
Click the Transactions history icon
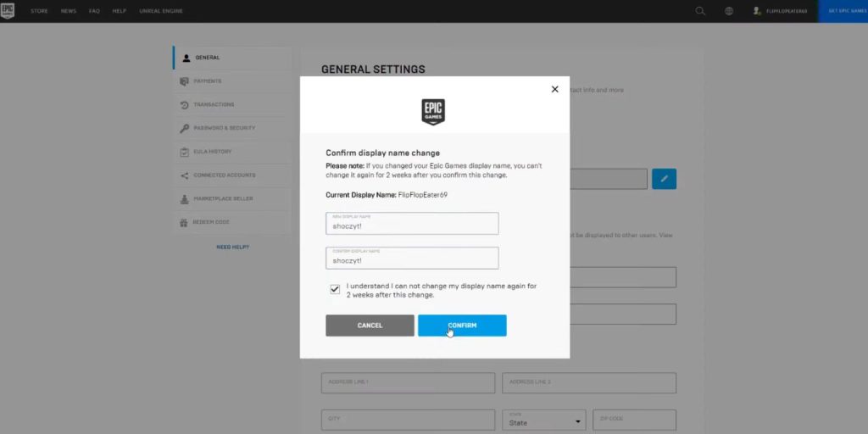[184, 104]
